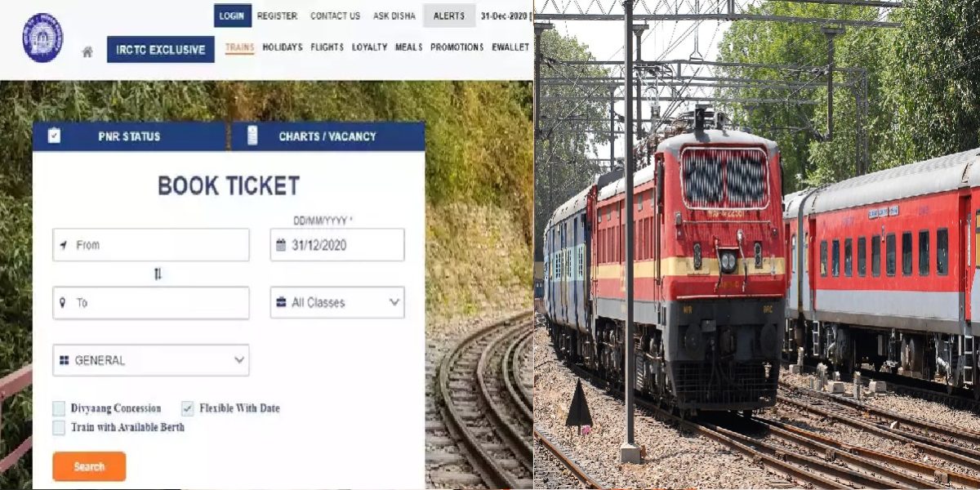This screenshot has height=490, width=980.
Task: Click the PNR Status checklist icon
Action: click(54, 136)
